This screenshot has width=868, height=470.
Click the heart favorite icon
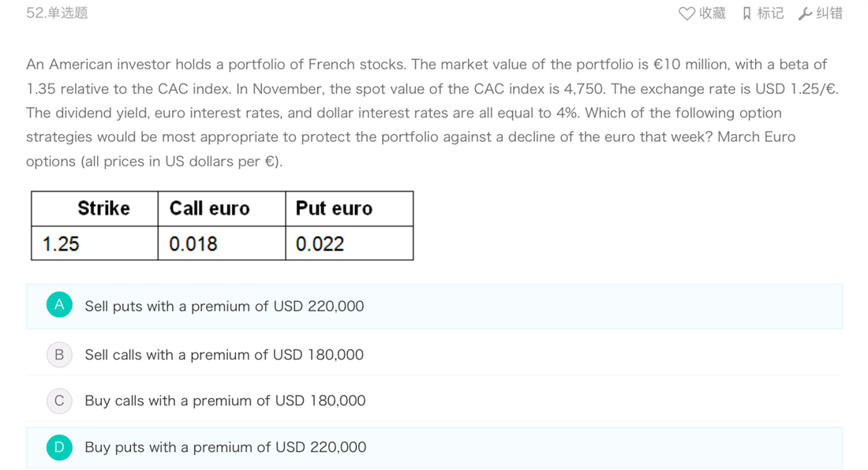(687, 13)
